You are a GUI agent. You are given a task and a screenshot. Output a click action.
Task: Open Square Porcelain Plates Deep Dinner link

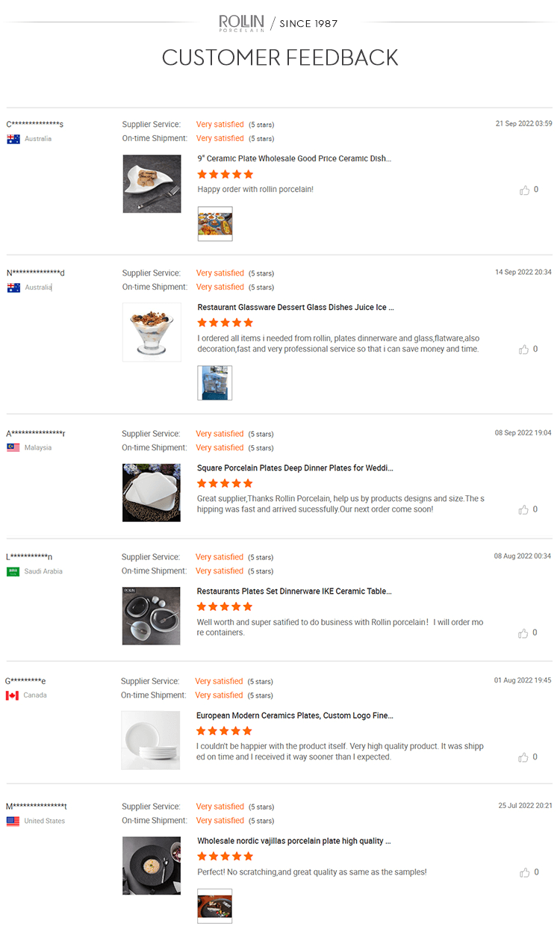coord(295,468)
